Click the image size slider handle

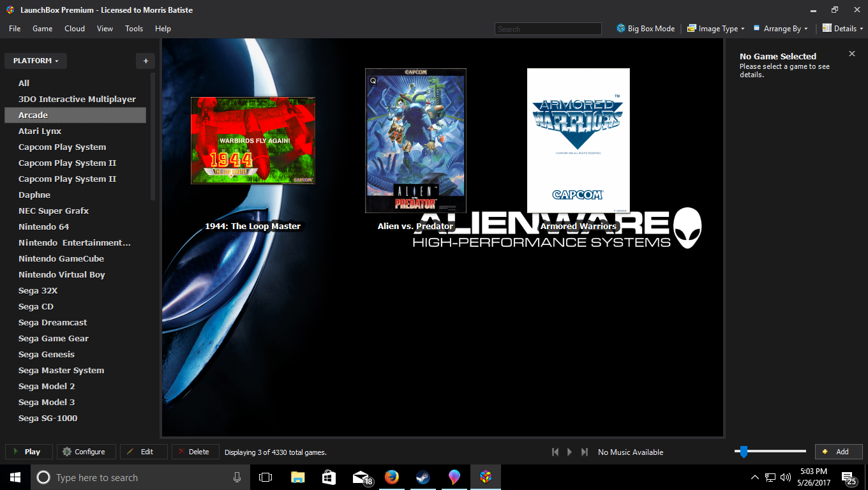pyautogui.click(x=744, y=452)
